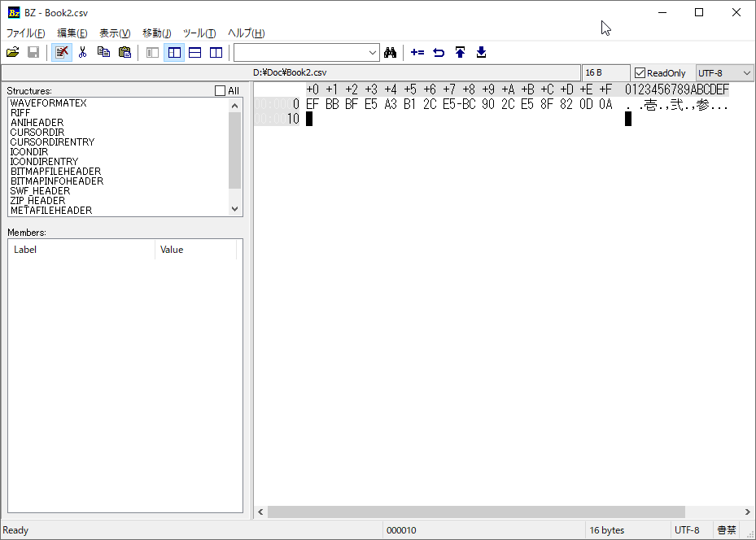
Task: Select ANIHEADER in the structures list
Action: [x=37, y=122]
